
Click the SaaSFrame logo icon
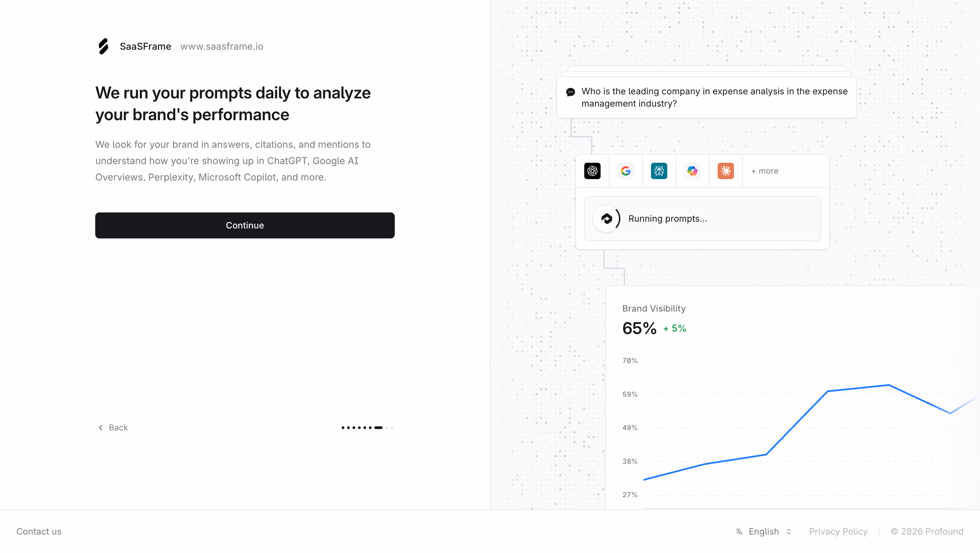pyautogui.click(x=103, y=46)
